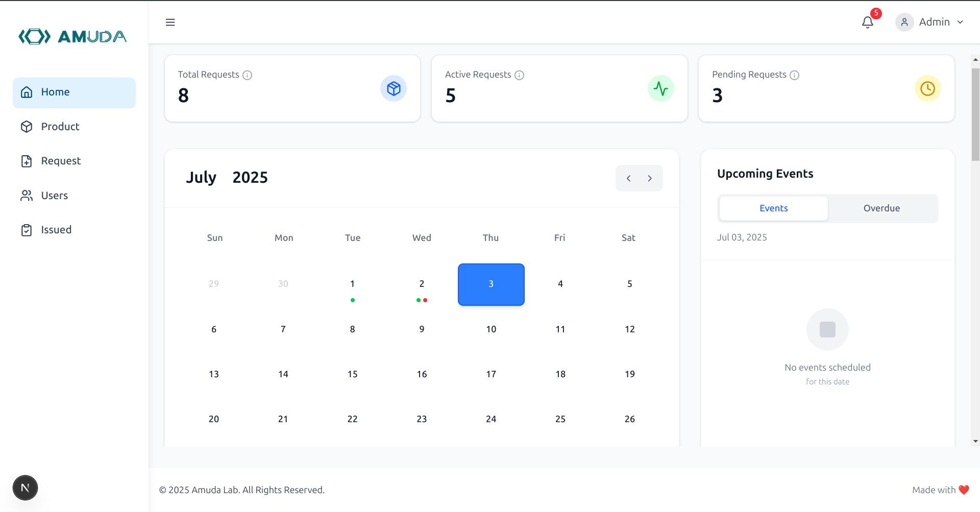This screenshot has height=512, width=980.
Task: Click the round N badge icon
Action: [x=25, y=487]
